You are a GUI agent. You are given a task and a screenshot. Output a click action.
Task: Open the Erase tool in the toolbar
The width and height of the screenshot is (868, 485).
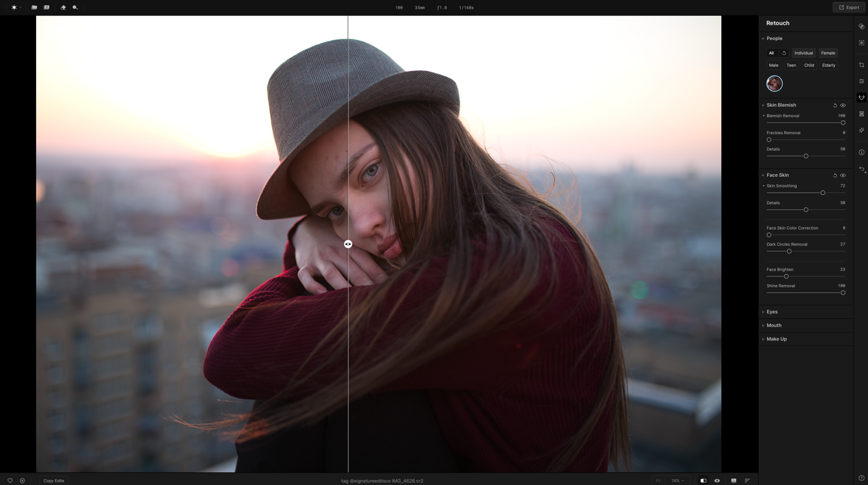(x=63, y=7)
